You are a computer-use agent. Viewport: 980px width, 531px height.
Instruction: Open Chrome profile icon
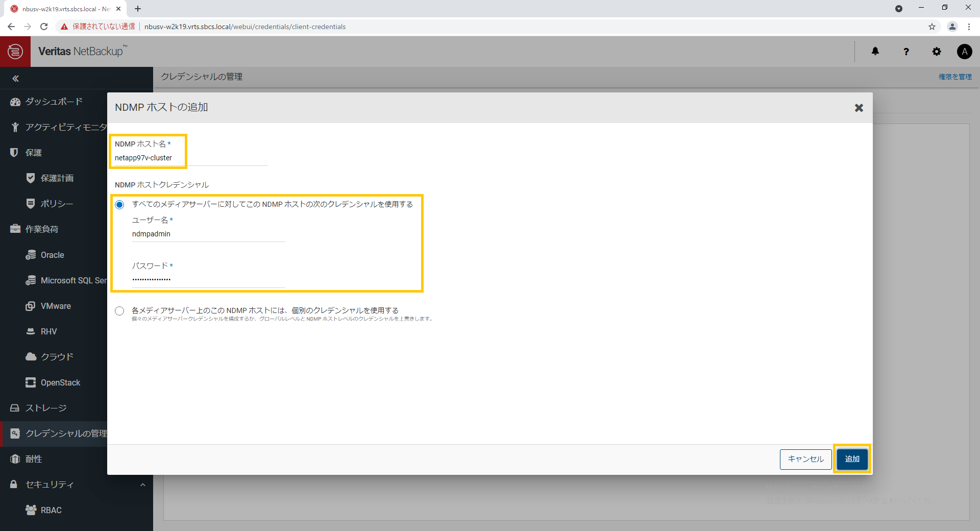(x=952, y=27)
